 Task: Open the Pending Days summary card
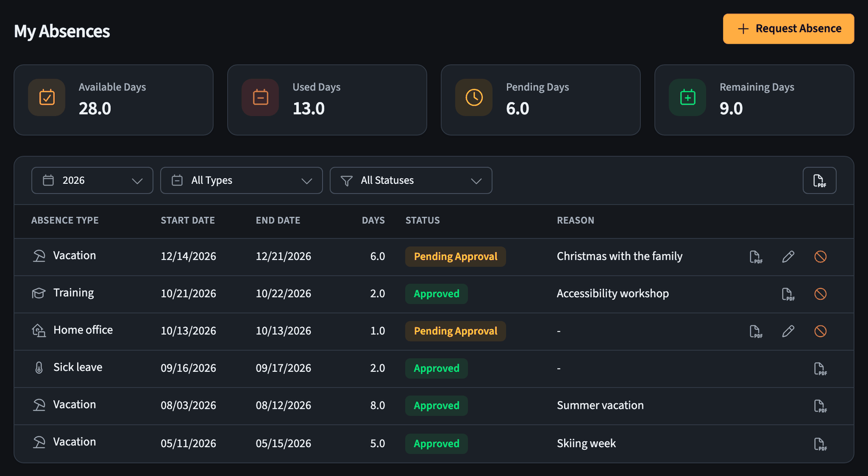point(540,100)
